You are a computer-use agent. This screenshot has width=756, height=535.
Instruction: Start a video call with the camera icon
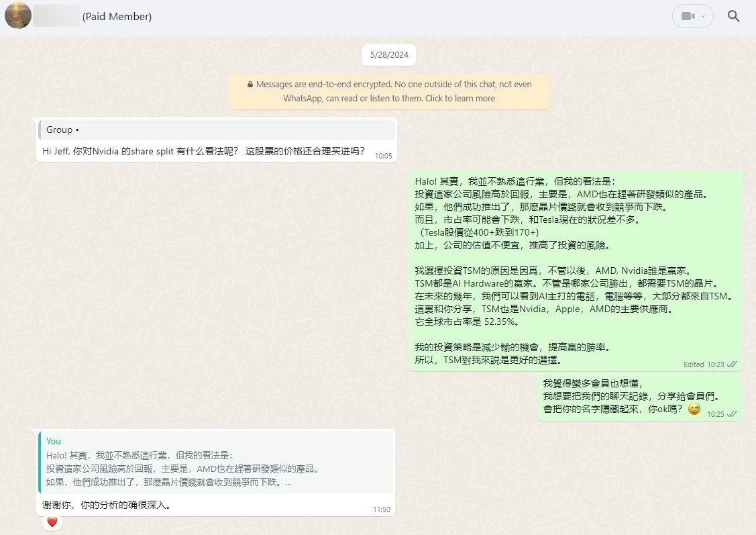pos(687,16)
